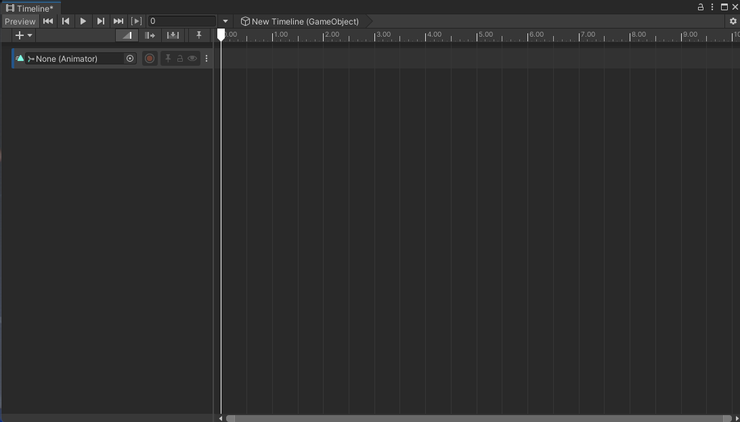Open the add track plus menu
This screenshot has width=740, height=422.
tap(23, 35)
